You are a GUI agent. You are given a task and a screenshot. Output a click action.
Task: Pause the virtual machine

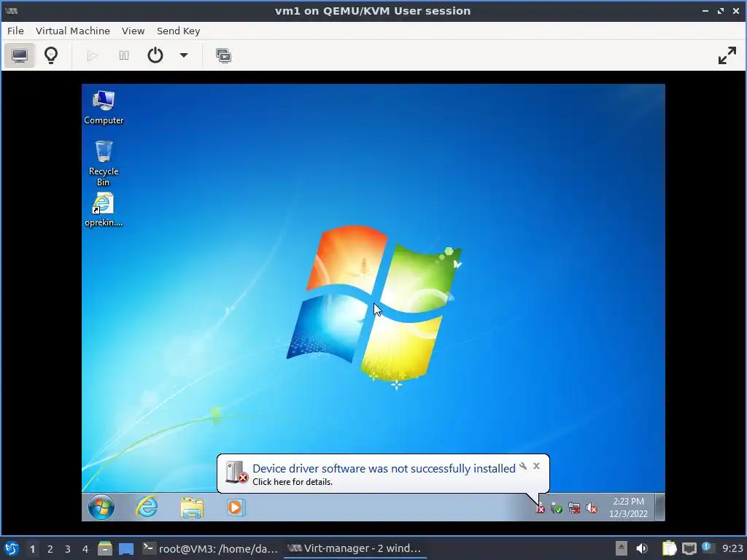(124, 55)
